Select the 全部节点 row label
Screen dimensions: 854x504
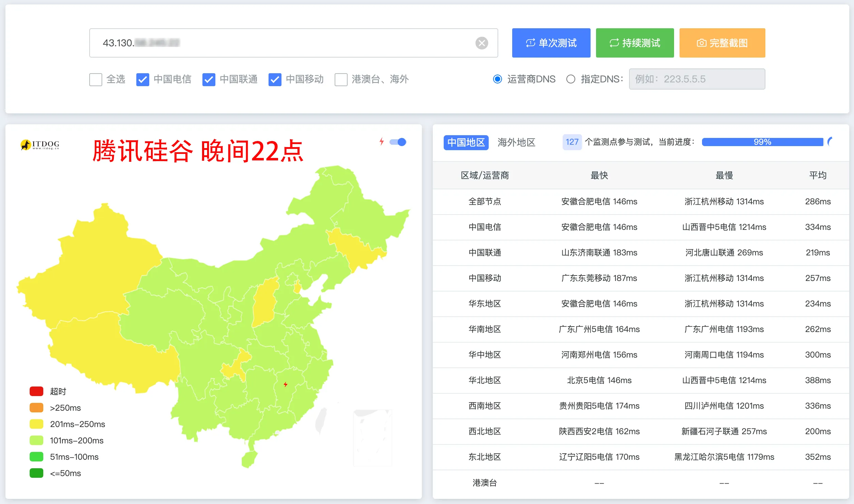click(x=485, y=202)
